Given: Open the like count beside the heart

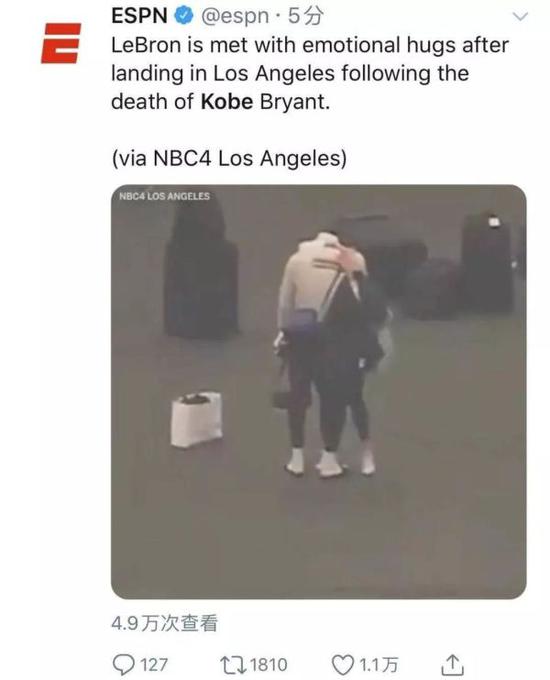Looking at the screenshot, I should click(x=378, y=665).
